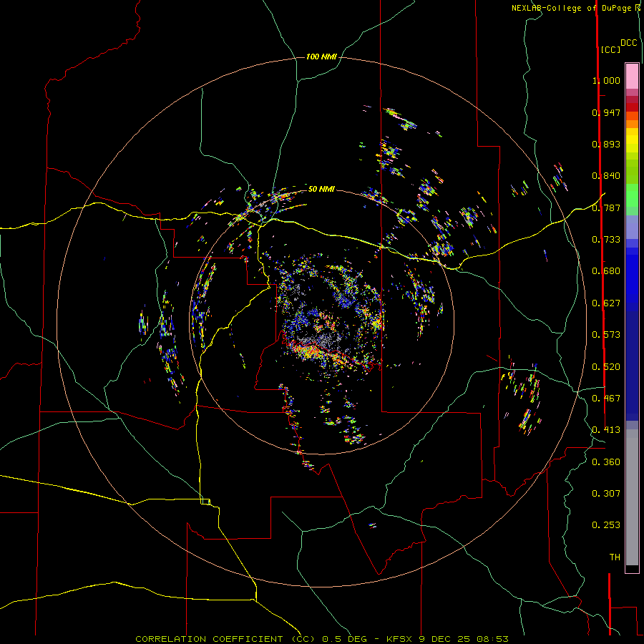Click the 0.893 legend value
This screenshot has width=644, height=644.
(x=606, y=144)
